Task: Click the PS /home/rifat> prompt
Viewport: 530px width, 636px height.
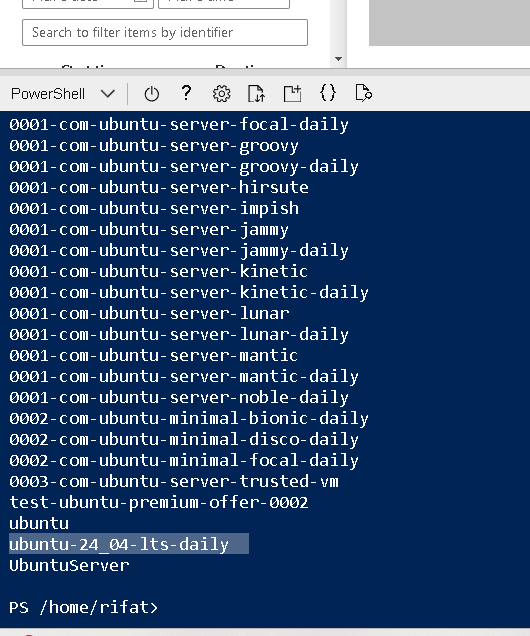Action: coord(84,607)
